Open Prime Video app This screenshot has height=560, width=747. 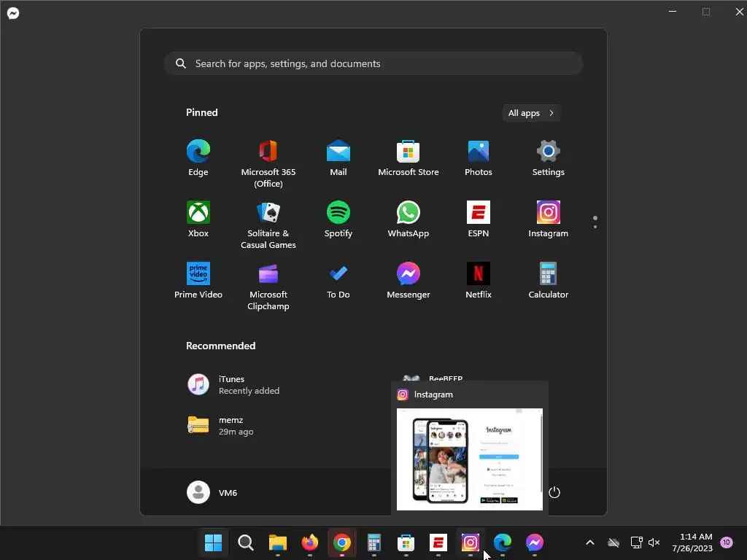pyautogui.click(x=198, y=281)
